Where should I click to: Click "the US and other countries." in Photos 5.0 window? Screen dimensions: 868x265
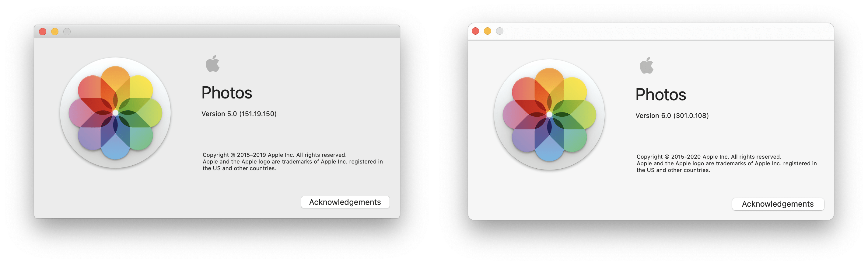coord(239,168)
